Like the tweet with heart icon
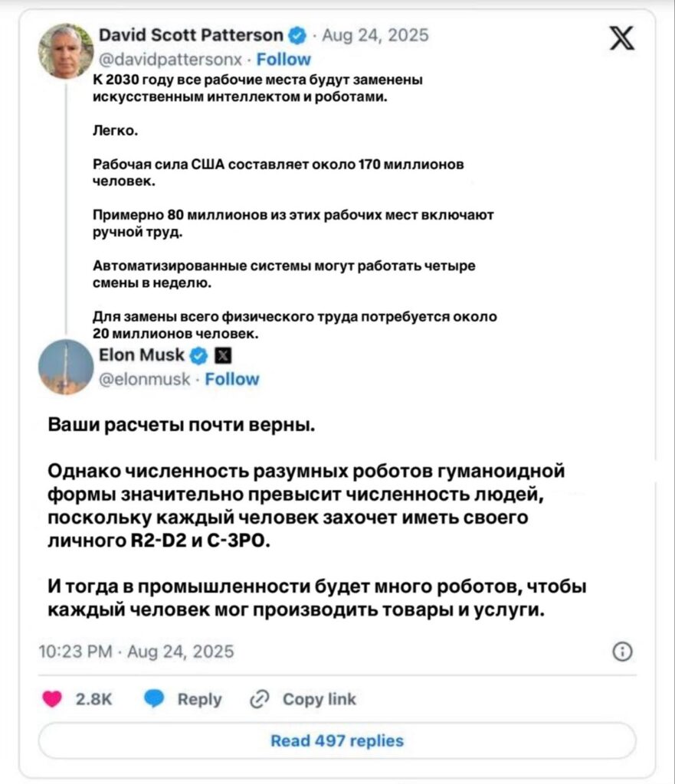The image size is (675, 784). [52, 698]
